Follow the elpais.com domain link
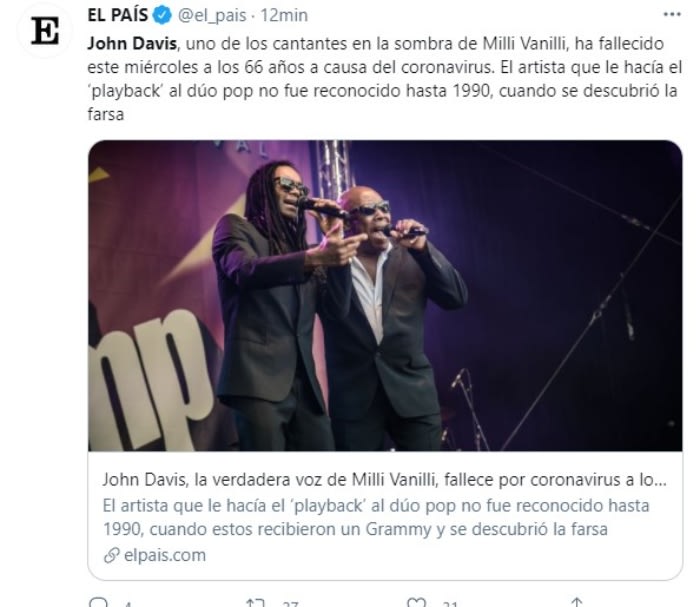This screenshot has width=700, height=607. [x=165, y=556]
